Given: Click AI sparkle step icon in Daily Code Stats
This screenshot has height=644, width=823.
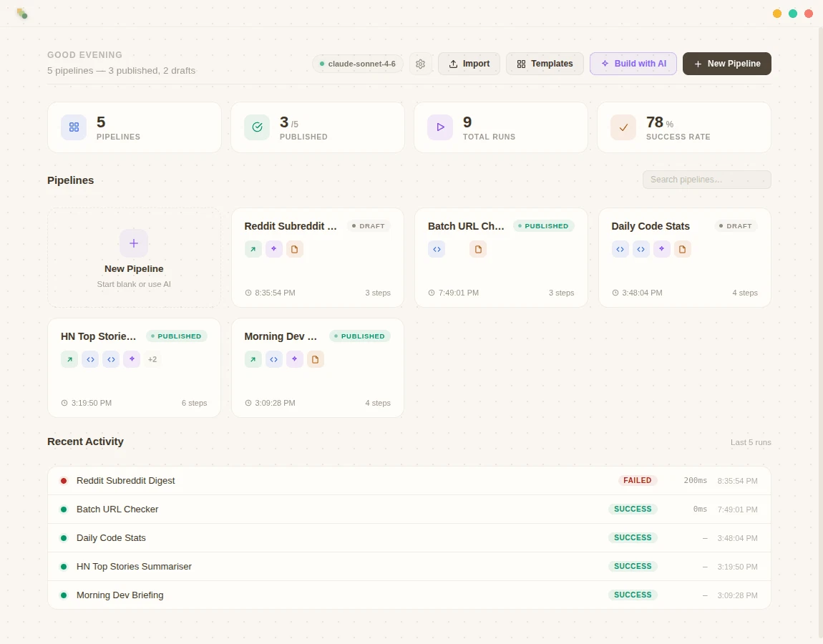Looking at the screenshot, I should [x=662, y=249].
